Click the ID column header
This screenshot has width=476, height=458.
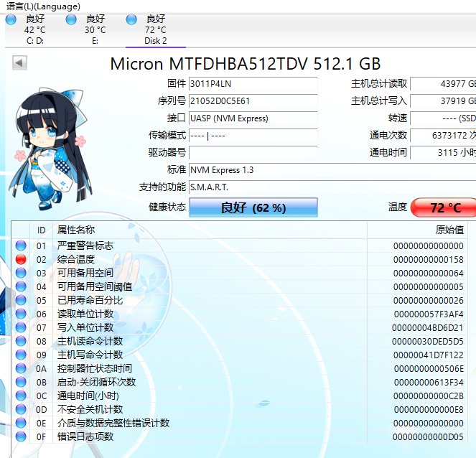(42, 230)
